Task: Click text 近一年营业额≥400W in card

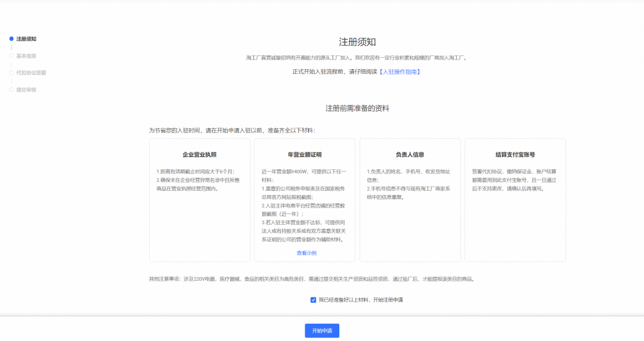Action: [x=284, y=172]
